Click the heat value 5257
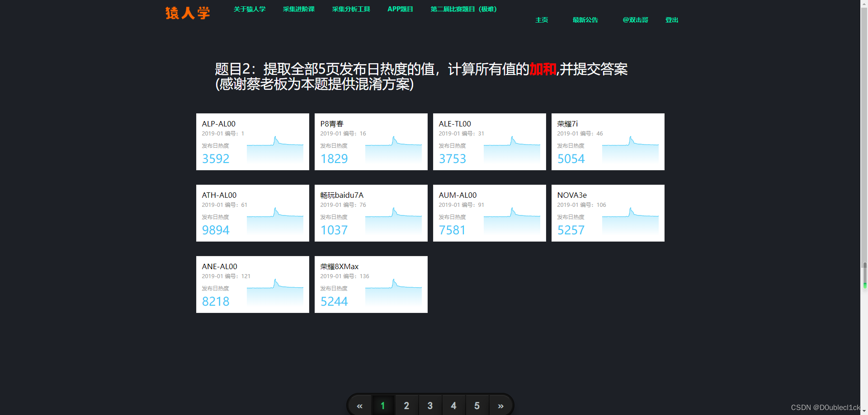 (571, 230)
